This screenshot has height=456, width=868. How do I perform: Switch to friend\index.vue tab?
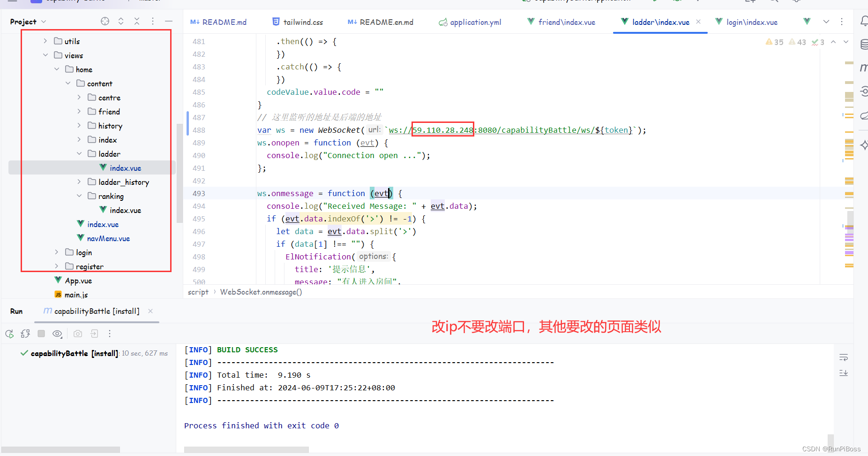(561, 22)
